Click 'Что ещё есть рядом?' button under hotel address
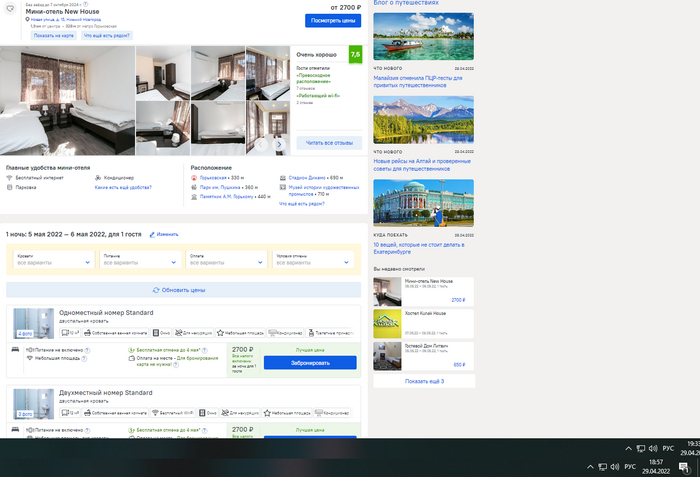Image resolution: width=700 pixels, height=477 pixels. [107, 35]
